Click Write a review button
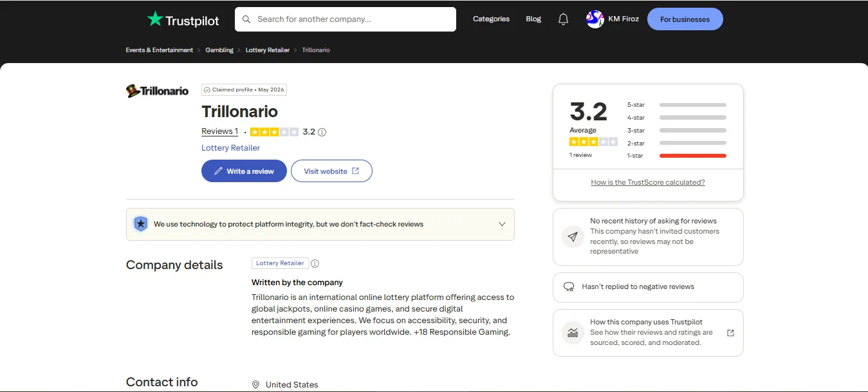Screen dimensions: 868x392 244,171
